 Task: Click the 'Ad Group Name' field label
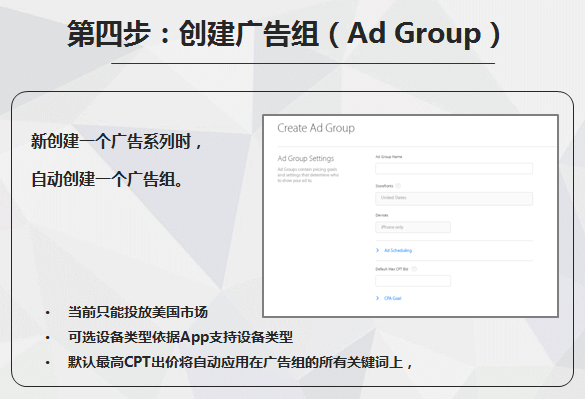389,157
